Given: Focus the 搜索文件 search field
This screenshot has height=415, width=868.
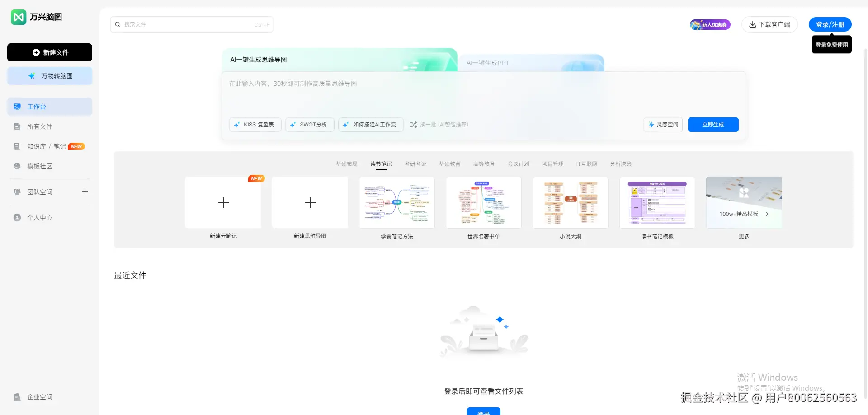Looking at the screenshot, I should (x=192, y=24).
